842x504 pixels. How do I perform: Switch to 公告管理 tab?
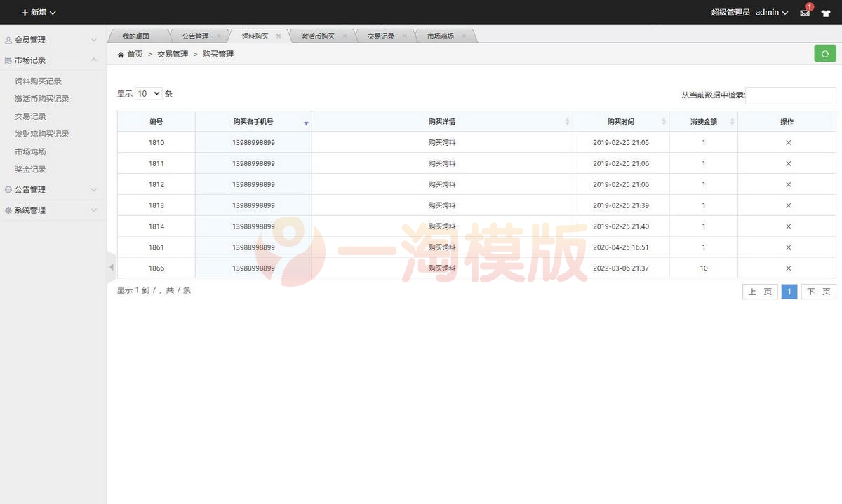click(195, 36)
